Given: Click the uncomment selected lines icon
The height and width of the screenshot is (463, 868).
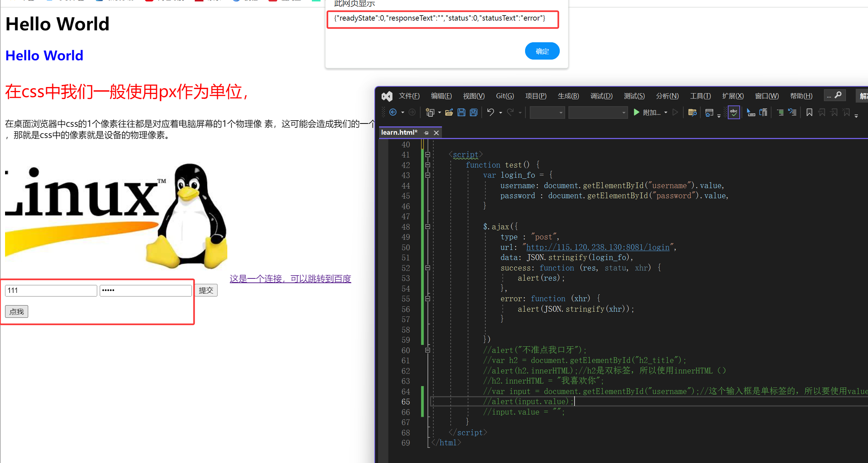Looking at the screenshot, I should 792,112.
